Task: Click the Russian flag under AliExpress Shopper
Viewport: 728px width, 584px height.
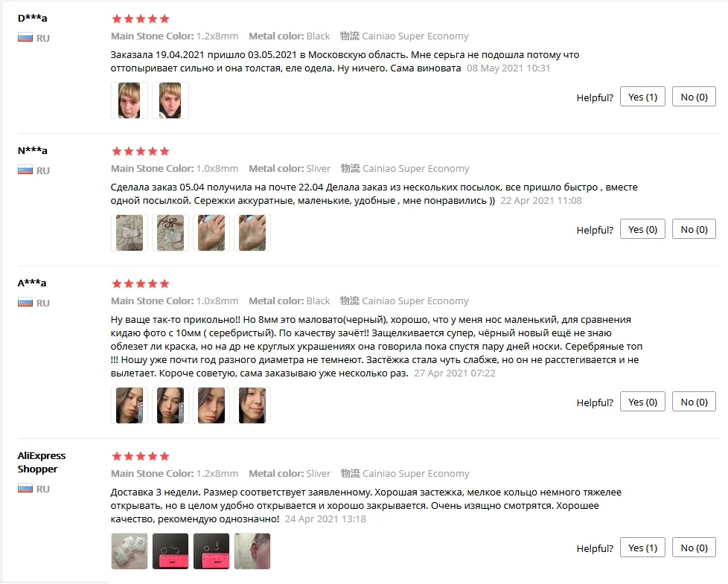Action: coord(25,489)
